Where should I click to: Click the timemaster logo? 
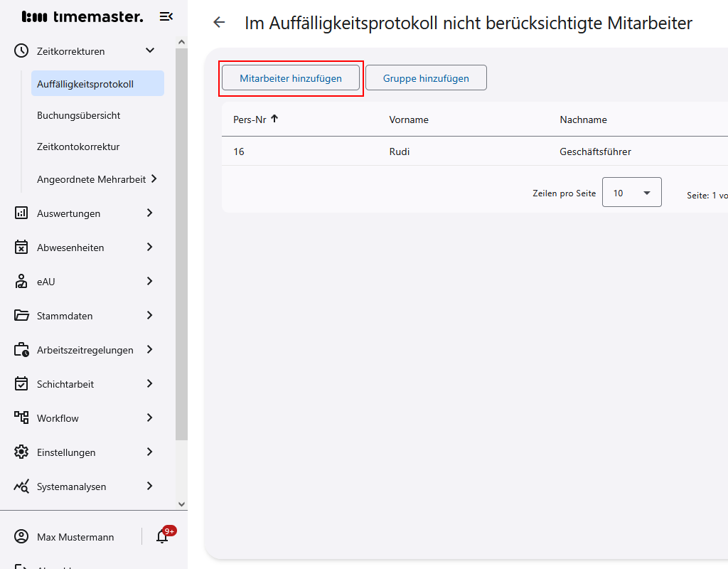point(82,16)
